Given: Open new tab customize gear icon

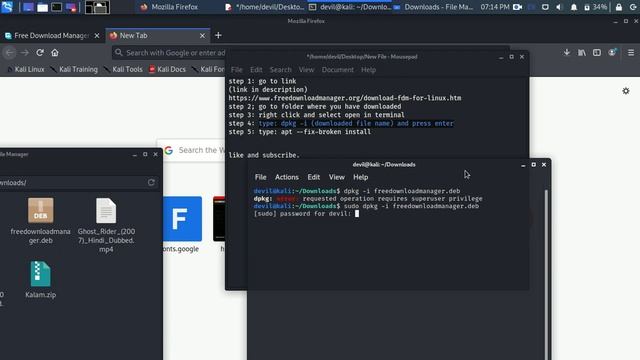Looking at the screenshot, I should pos(626,91).
